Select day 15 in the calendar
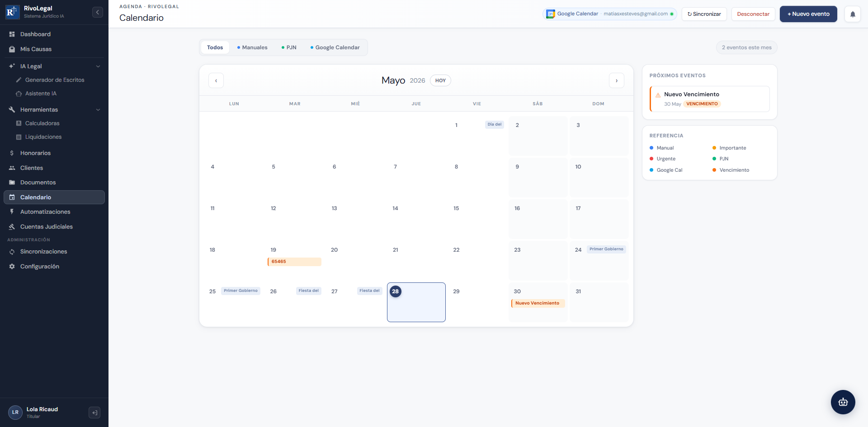The height and width of the screenshot is (427, 868). click(477, 219)
